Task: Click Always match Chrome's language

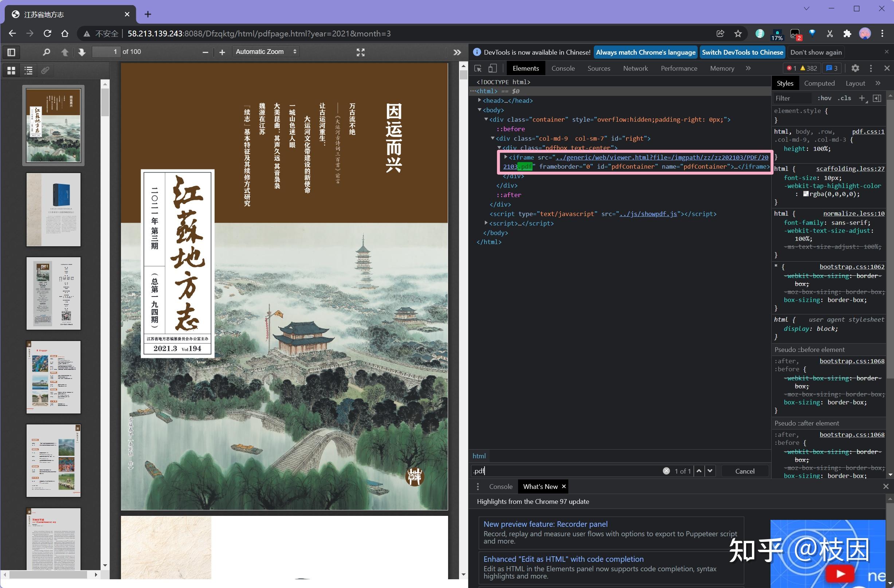Action: [x=645, y=52]
